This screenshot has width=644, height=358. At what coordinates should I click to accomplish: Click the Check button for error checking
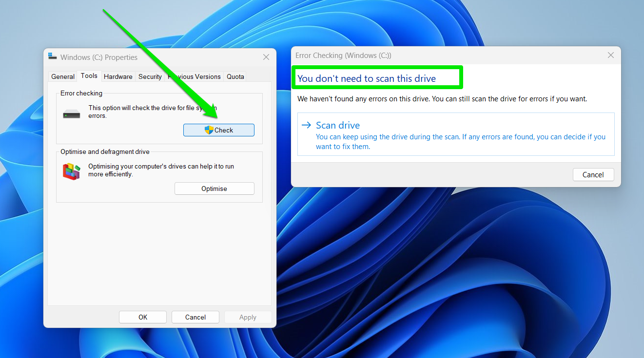tap(219, 130)
